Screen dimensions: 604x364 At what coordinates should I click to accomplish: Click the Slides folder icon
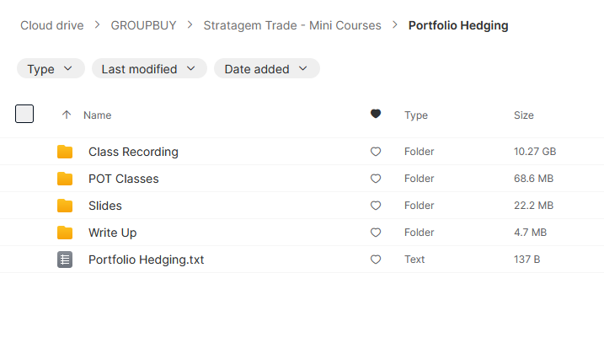65,206
